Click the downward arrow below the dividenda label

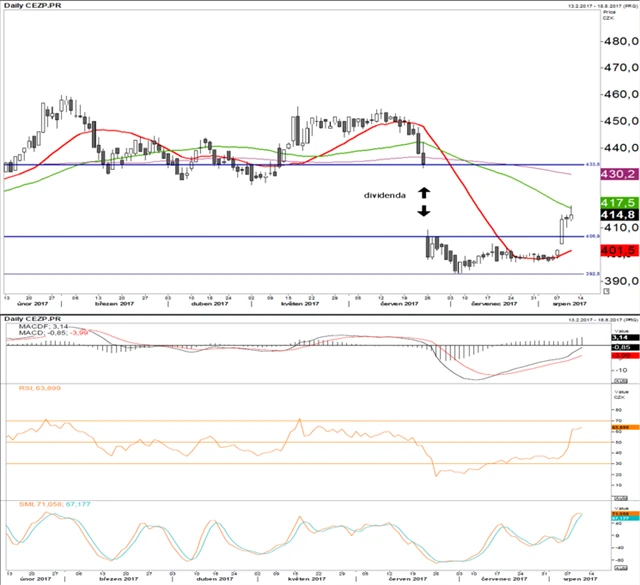(423, 211)
